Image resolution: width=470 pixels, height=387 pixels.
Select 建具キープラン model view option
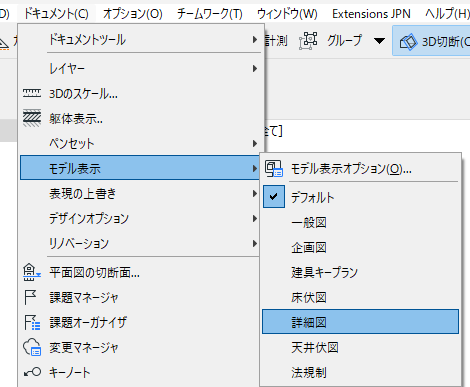tap(360, 273)
